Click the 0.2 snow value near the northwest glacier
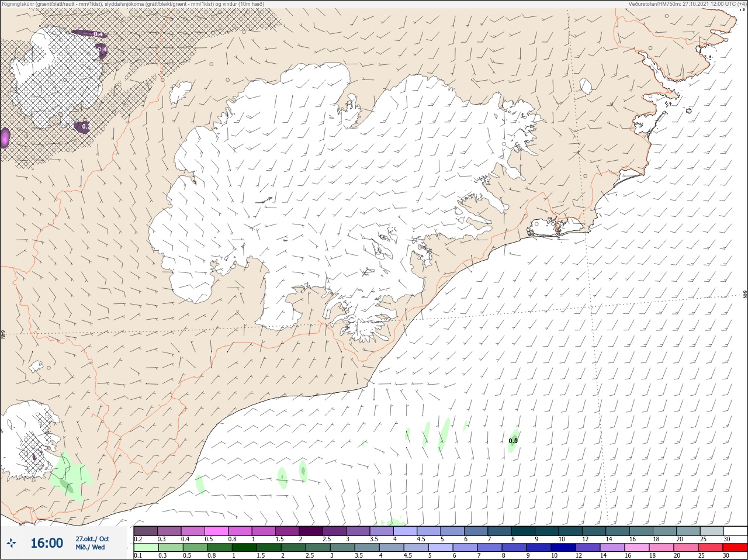 [x=85, y=126]
